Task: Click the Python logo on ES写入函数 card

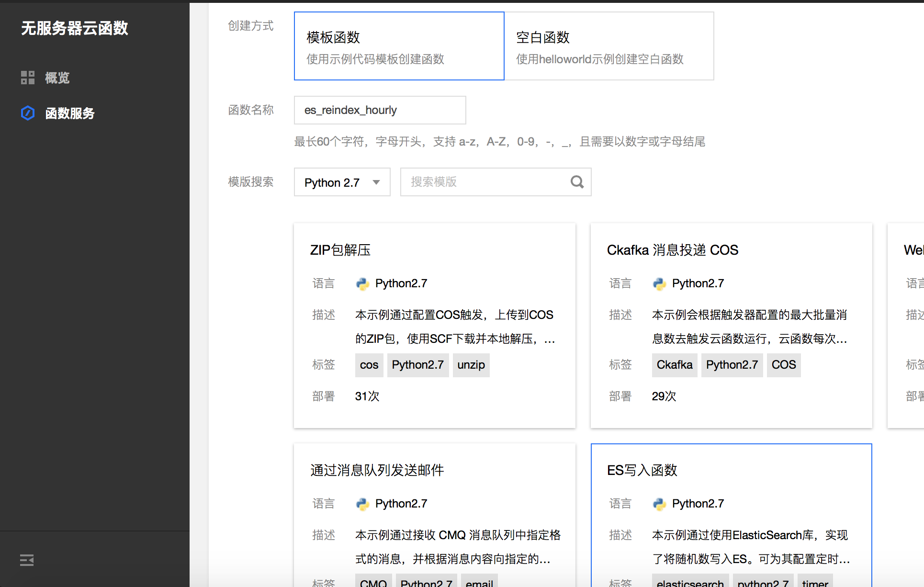Action: (x=660, y=504)
